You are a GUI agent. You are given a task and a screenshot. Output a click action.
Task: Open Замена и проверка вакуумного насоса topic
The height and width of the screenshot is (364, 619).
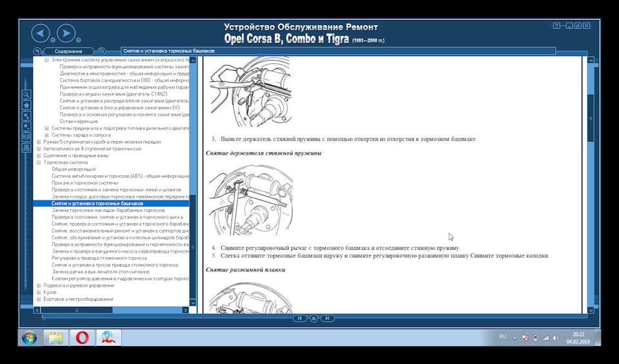(120, 251)
